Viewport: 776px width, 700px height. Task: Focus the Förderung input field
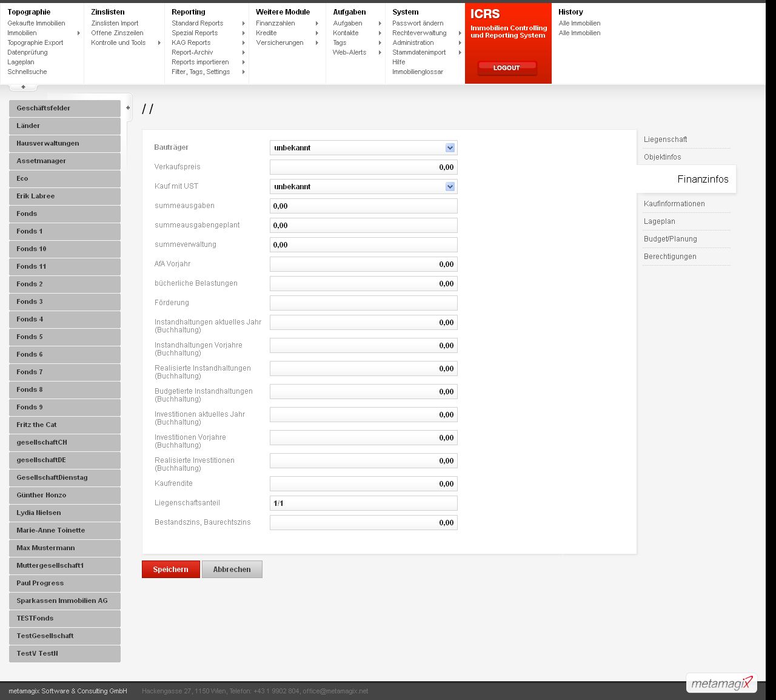[363, 303]
